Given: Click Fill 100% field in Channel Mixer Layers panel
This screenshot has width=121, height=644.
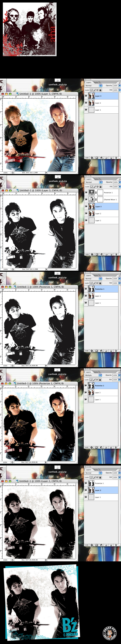Looking at the screenshot, I should (116, 187).
